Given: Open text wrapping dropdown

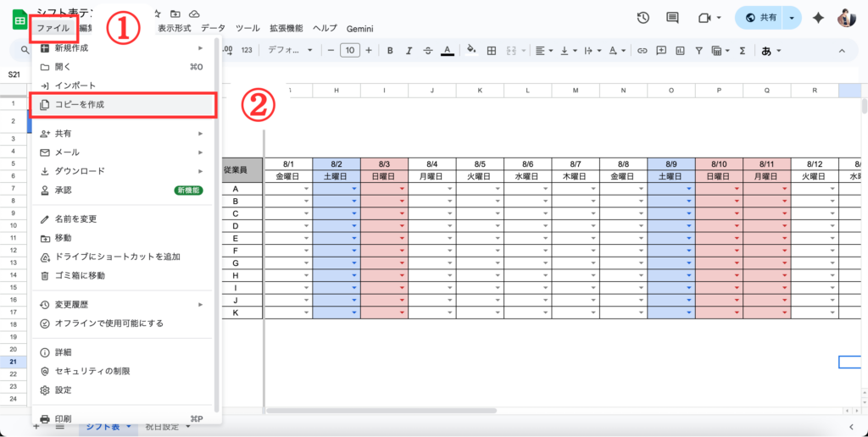Looking at the screenshot, I should pyautogui.click(x=593, y=50).
